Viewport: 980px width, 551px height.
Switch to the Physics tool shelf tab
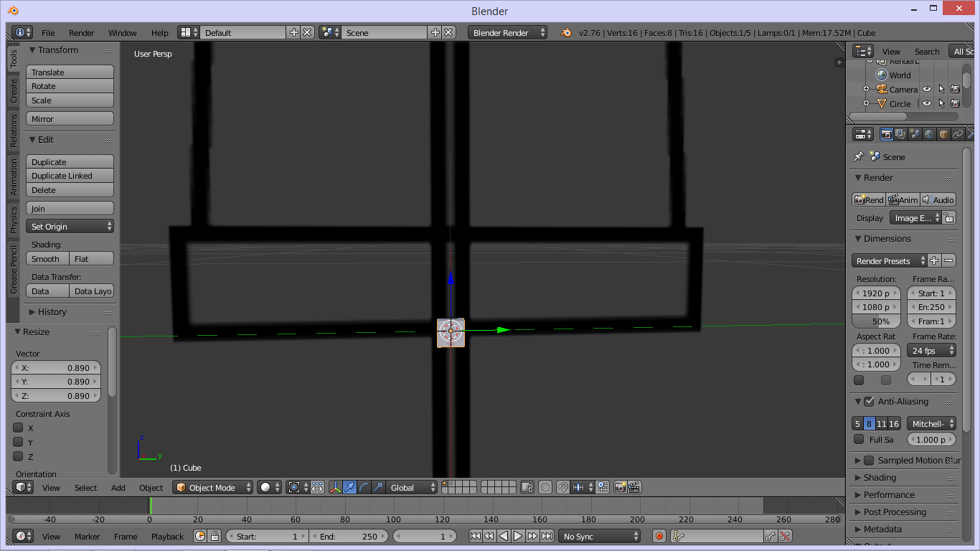pos(13,220)
